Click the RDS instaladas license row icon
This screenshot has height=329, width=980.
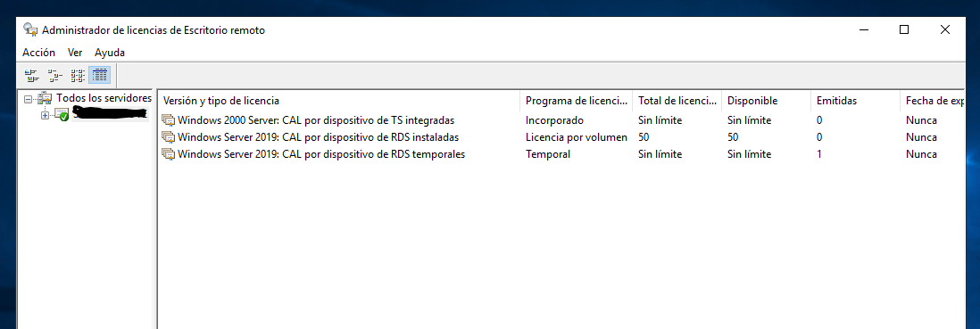(168, 137)
